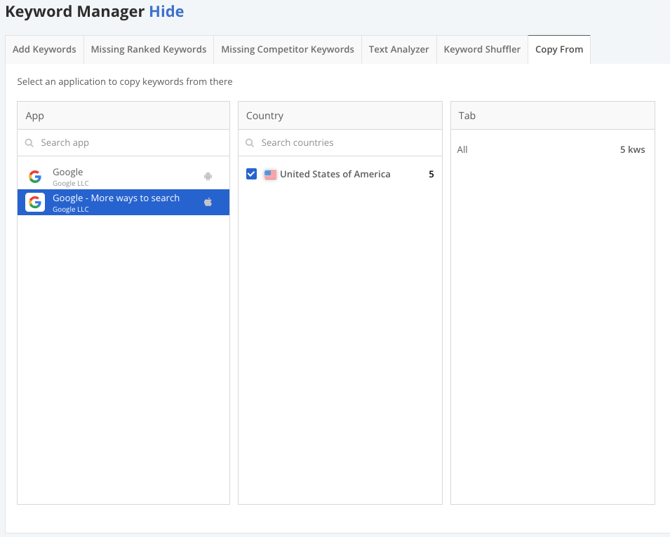Open the Missing Ranked Keywords tab
670x537 pixels.
[148, 49]
